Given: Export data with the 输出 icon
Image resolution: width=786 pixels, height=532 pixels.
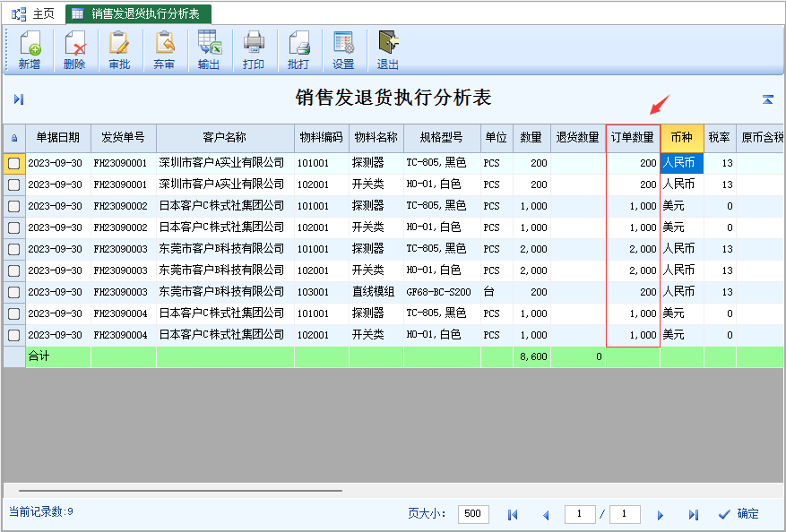Looking at the screenshot, I should point(209,49).
